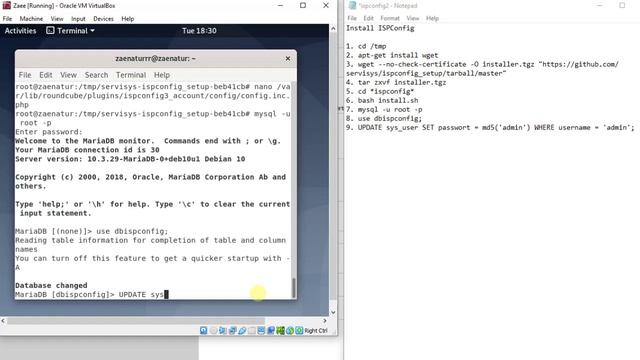Click the 'mysql -u root -p' line in Notepad

(384, 109)
